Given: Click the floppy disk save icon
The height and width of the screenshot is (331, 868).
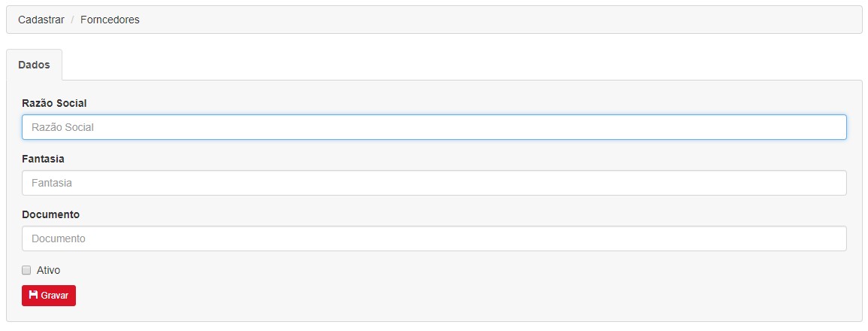Looking at the screenshot, I should [x=33, y=295].
